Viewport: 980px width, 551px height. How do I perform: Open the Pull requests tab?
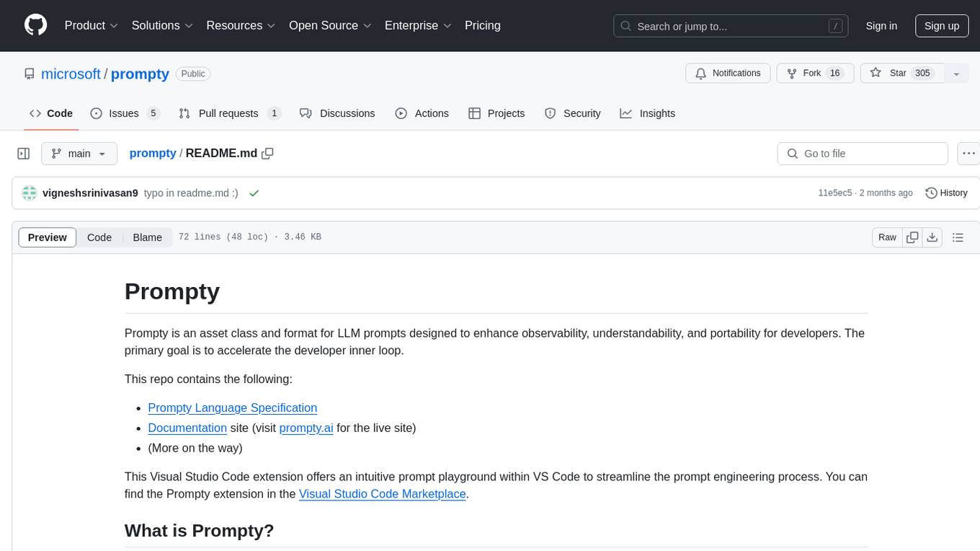[230, 113]
